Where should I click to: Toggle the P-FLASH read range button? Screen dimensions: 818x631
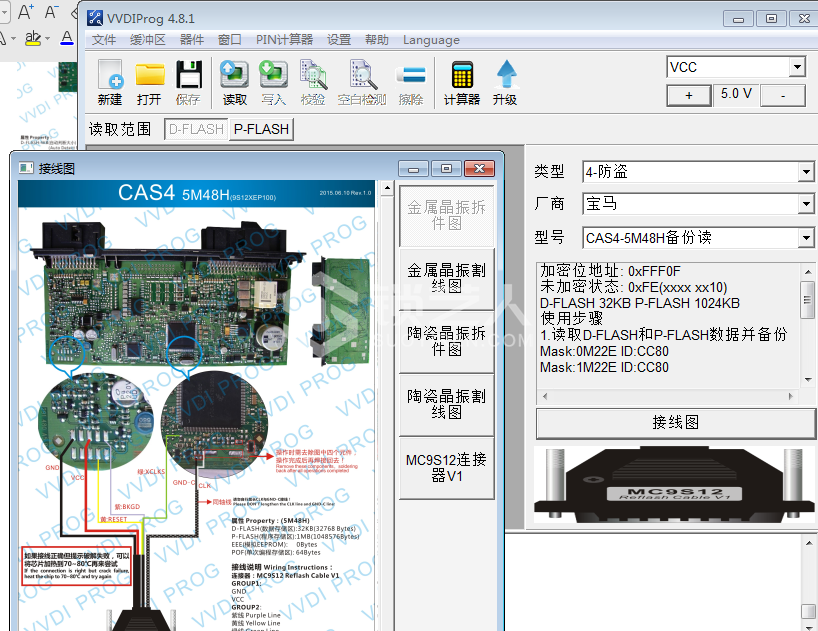[x=261, y=129]
